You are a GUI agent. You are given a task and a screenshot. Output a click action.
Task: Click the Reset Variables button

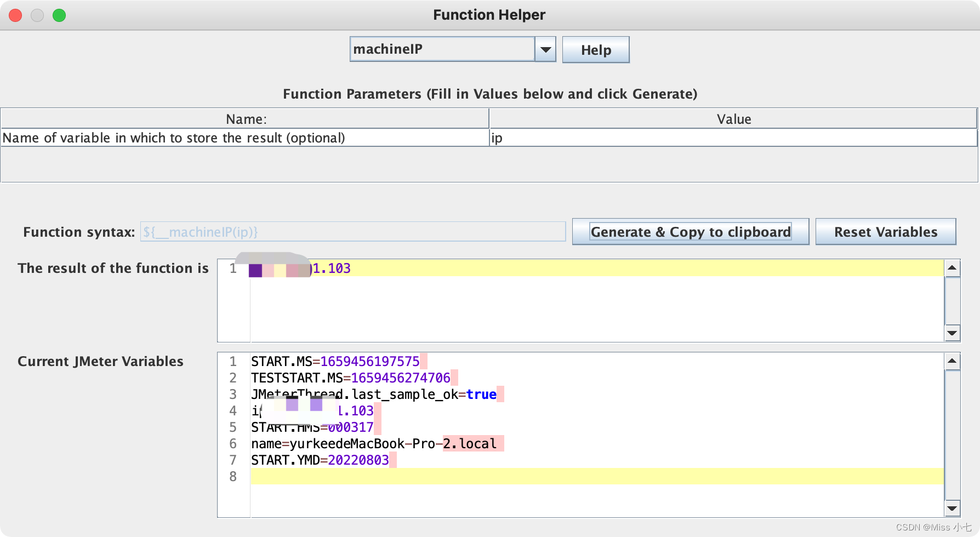pyautogui.click(x=886, y=232)
